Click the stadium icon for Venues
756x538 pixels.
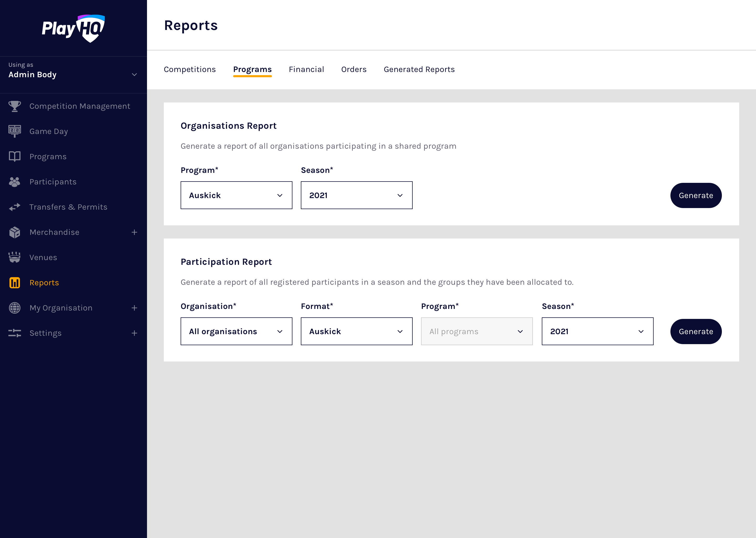point(14,257)
